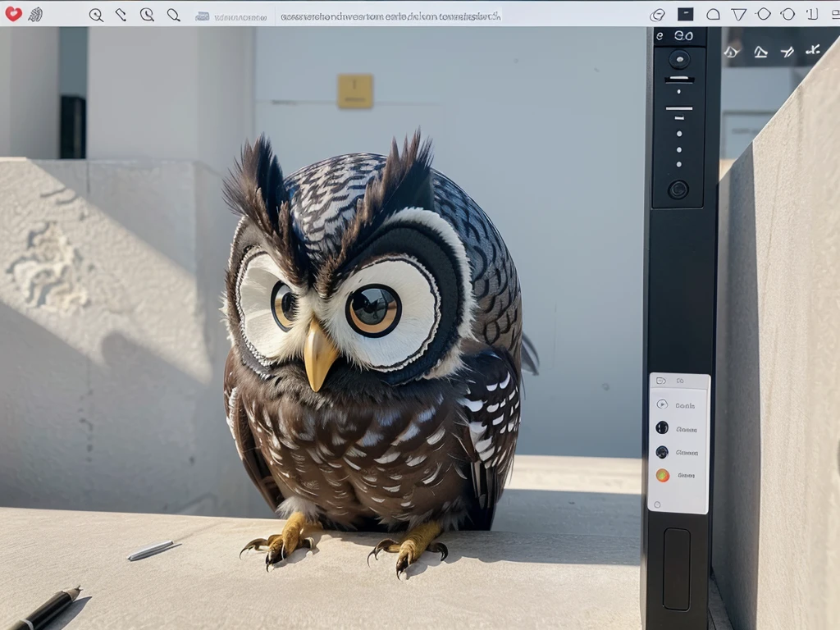Click the droplet tool icon on the right panel
The height and width of the screenshot is (630, 840).
tap(732, 52)
